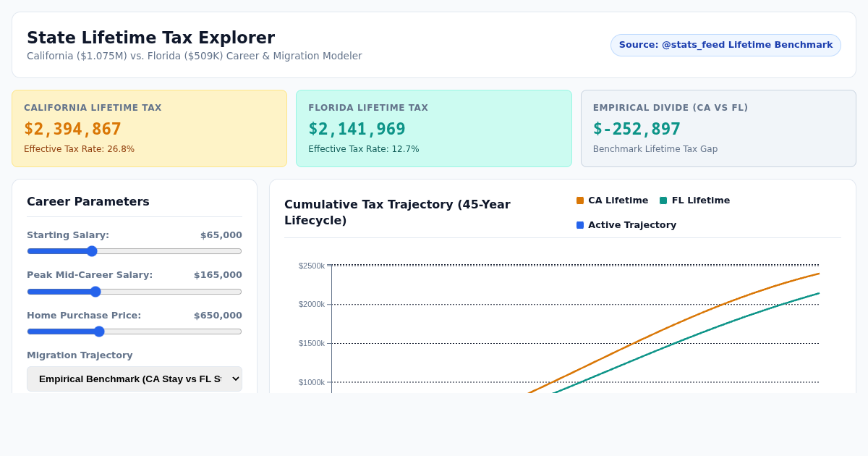Click the CA Lifetime orange legend swatch

pos(580,200)
